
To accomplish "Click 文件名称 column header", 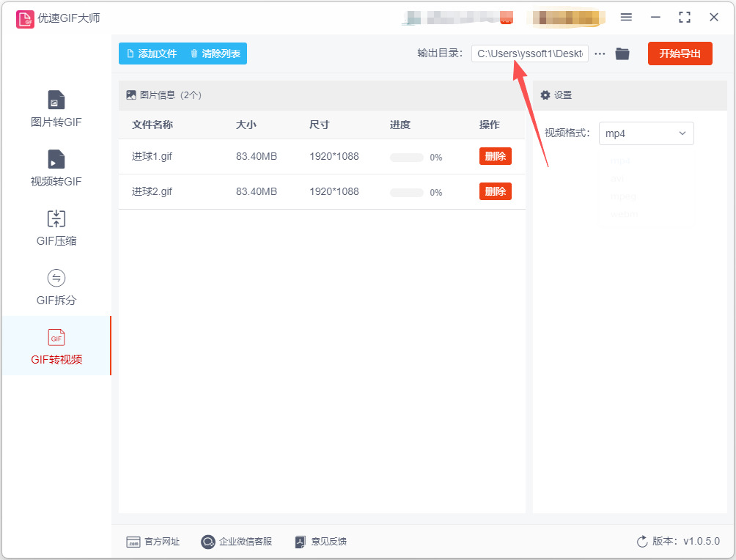I will [x=152, y=125].
